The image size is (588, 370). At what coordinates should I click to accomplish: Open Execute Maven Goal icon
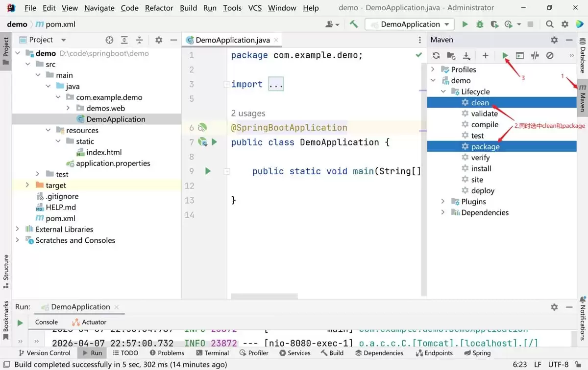pos(520,56)
